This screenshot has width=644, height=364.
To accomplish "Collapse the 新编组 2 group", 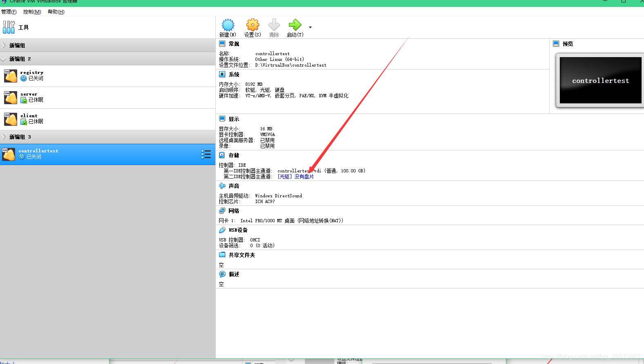I will (107, 59).
